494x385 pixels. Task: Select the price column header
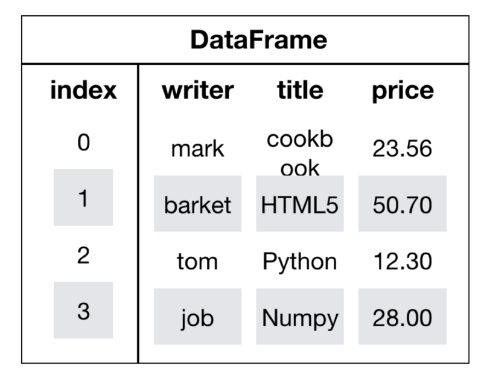[403, 91]
